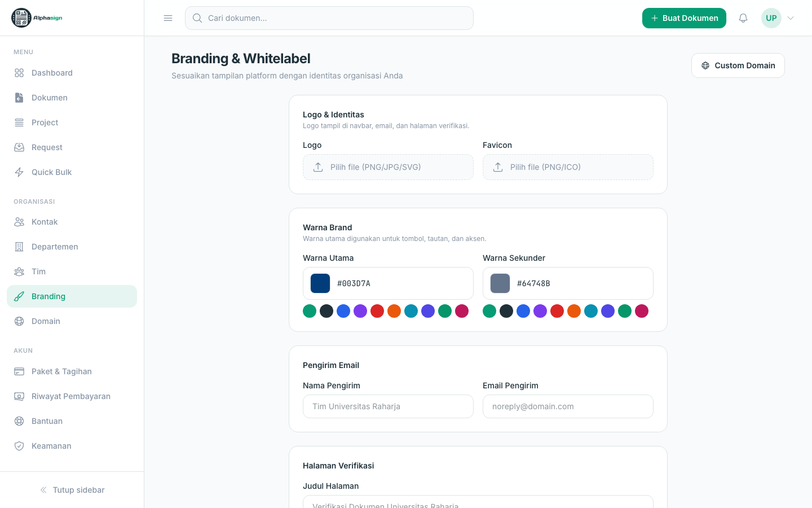
Task: Click the Dokumen file icon in sidebar
Action: click(19, 98)
